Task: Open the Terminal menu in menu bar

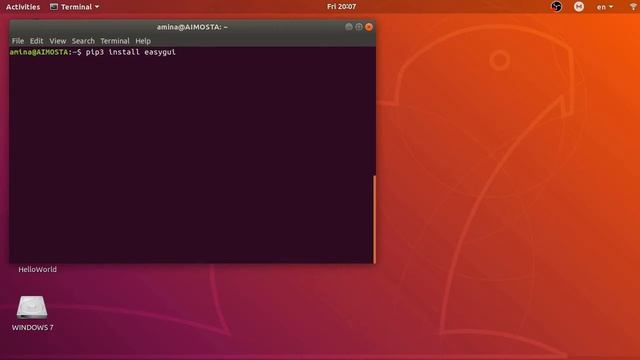Action: [115, 41]
